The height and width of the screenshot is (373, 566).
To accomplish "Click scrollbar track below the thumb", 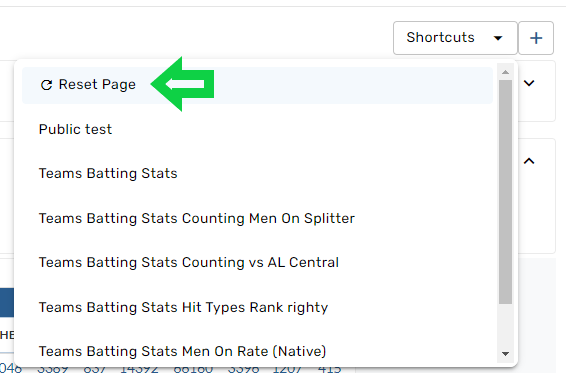I will click(x=505, y=325).
